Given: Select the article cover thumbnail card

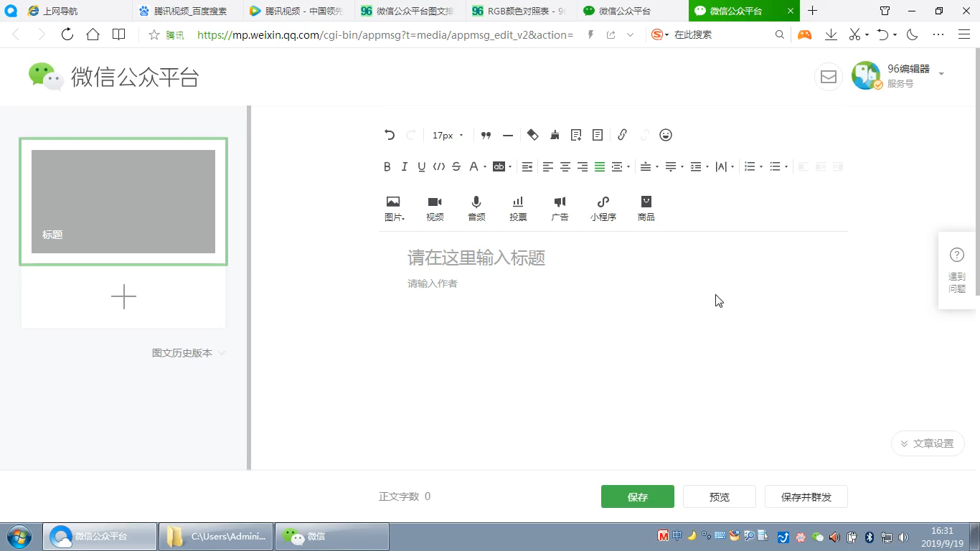Looking at the screenshot, I should 123,202.
